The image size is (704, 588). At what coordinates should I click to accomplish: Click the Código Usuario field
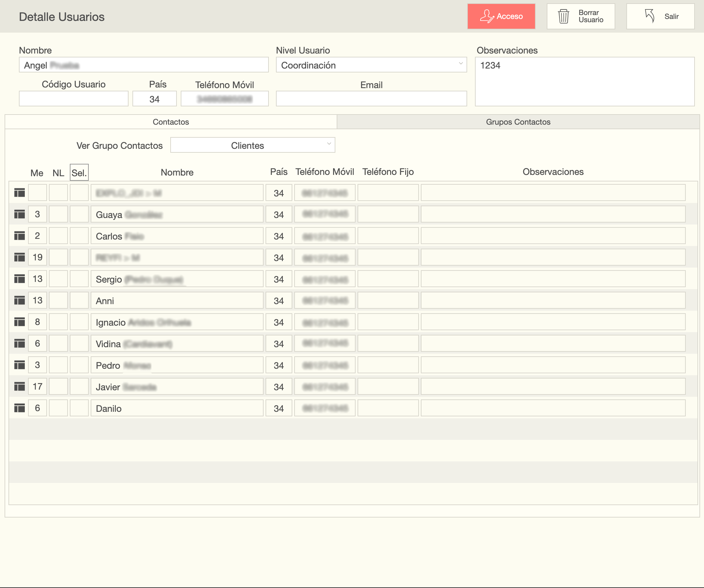click(73, 99)
